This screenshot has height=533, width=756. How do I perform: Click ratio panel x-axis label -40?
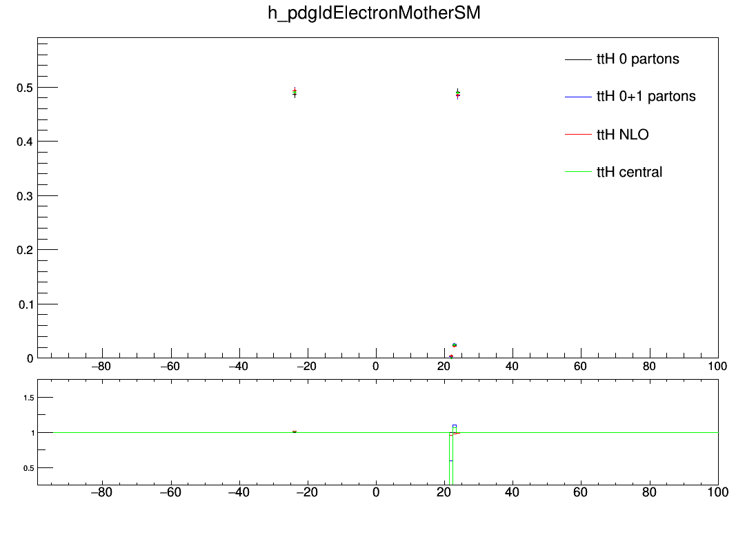click(x=239, y=492)
